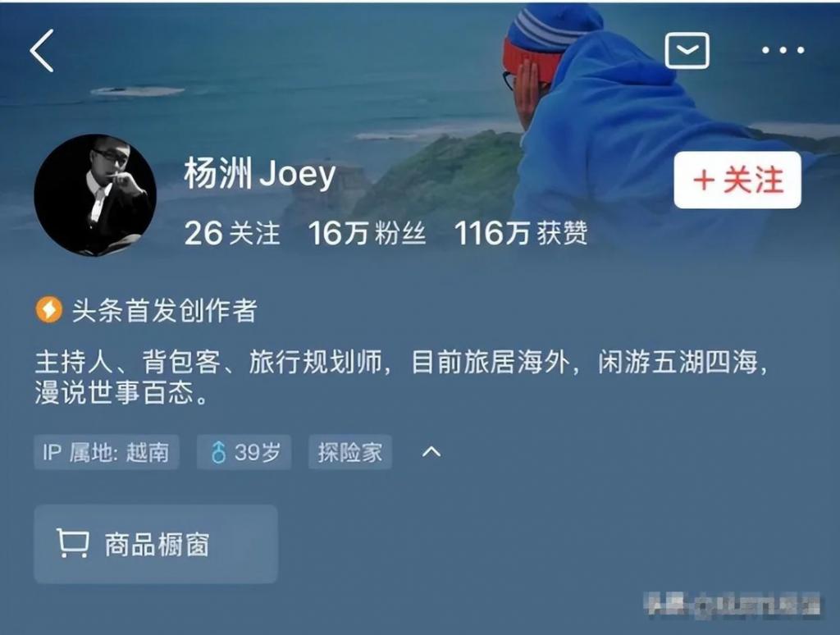
Task: Open the three-dot more options menu
Action: (x=783, y=50)
